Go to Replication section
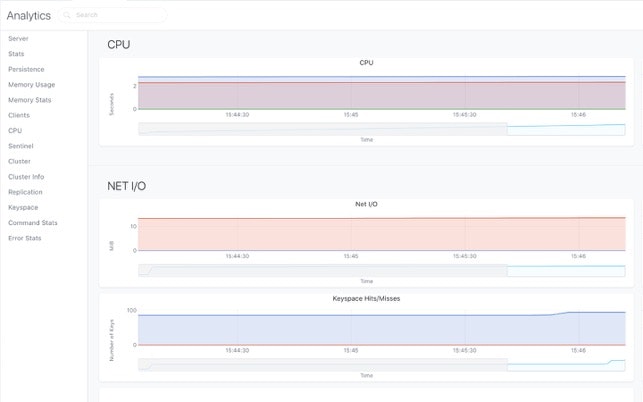Screen dimensions: 643x402 tap(25, 192)
